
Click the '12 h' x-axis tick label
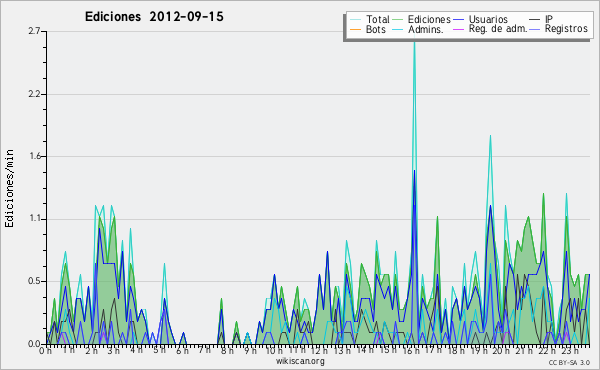click(319, 351)
